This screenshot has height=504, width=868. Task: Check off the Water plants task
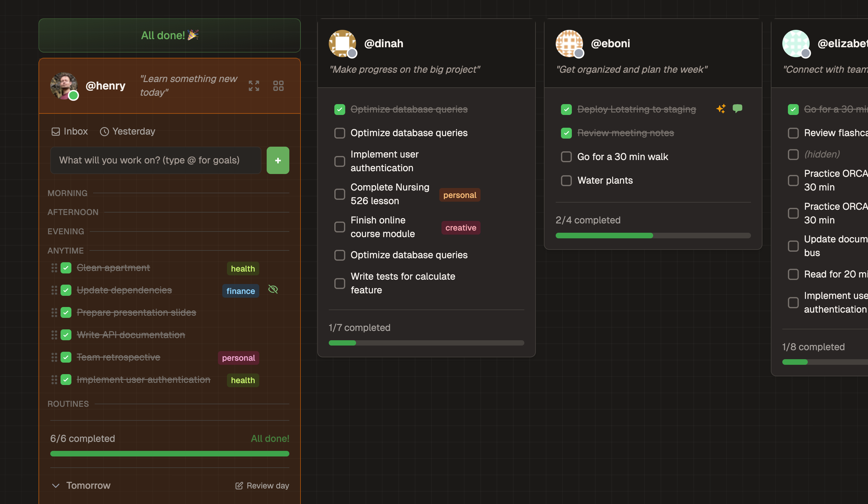[566, 180]
